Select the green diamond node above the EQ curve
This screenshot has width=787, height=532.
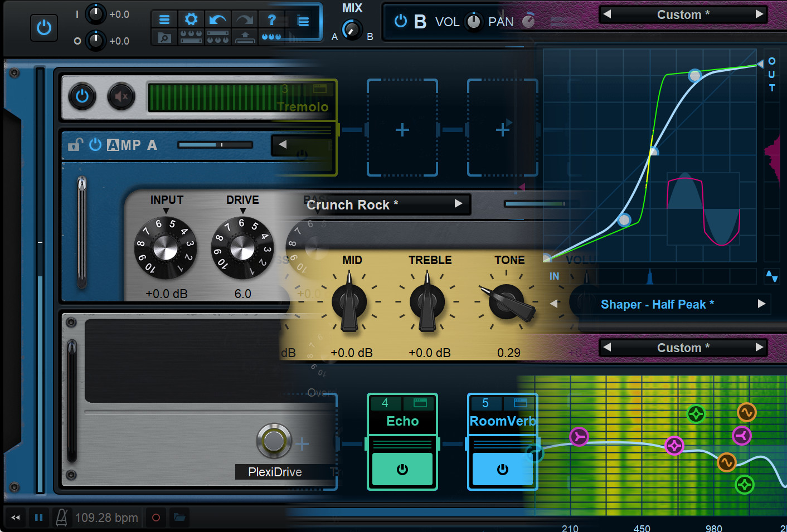pos(696,414)
